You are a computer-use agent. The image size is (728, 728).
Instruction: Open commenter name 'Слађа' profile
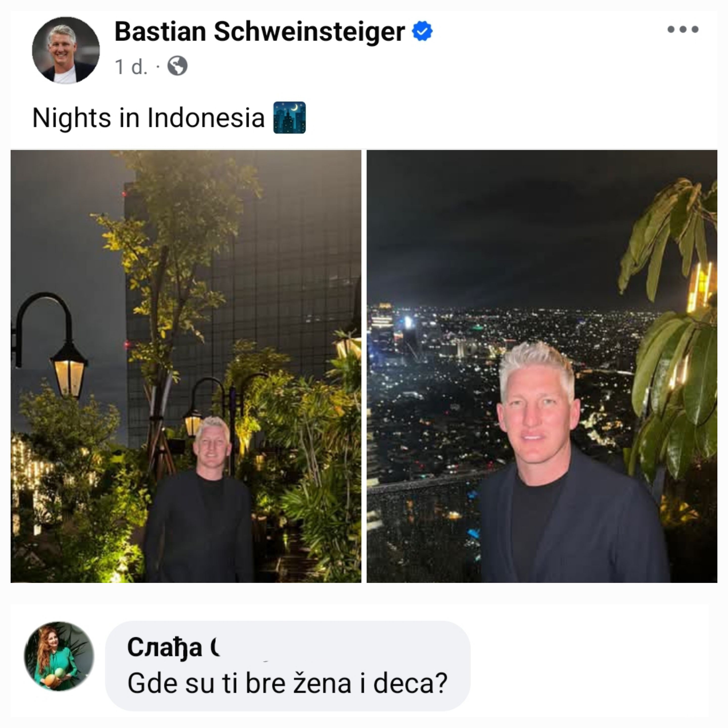pyautogui.click(x=165, y=647)
